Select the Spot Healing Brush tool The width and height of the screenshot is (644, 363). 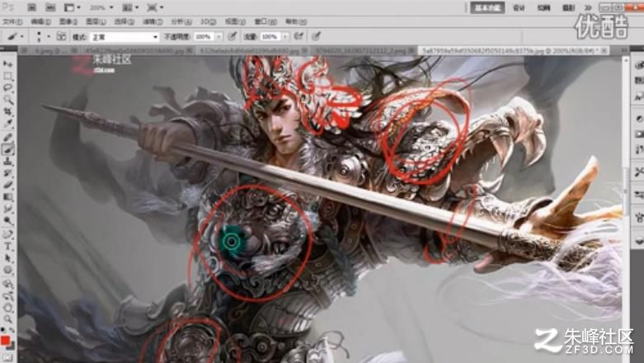click(x=7, y=138)
